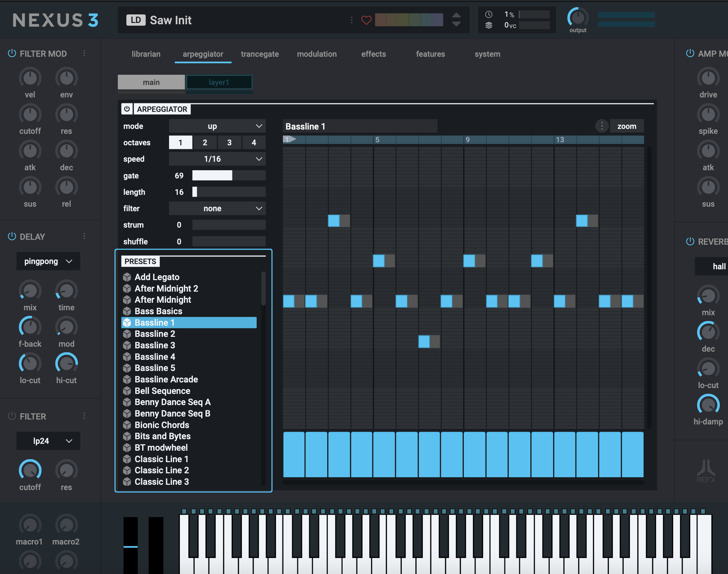Click the Reverb power toggle icon

pyautogui.click(x=690, y=241)
